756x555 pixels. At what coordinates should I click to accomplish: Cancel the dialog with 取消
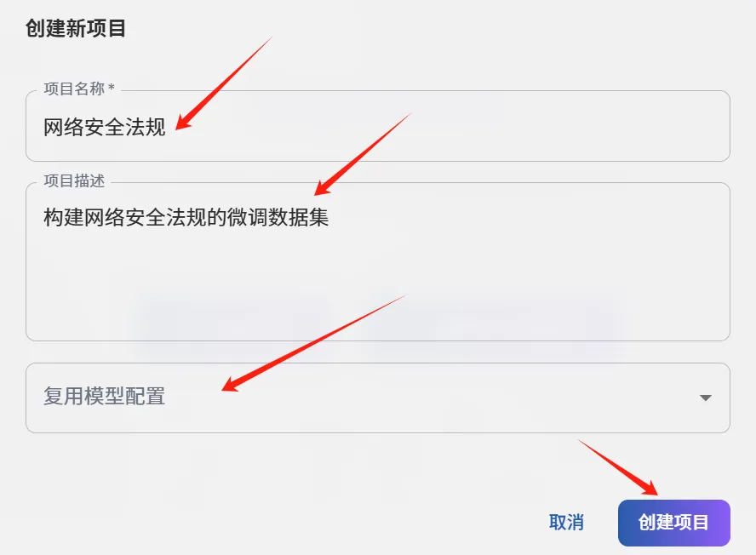566,523
